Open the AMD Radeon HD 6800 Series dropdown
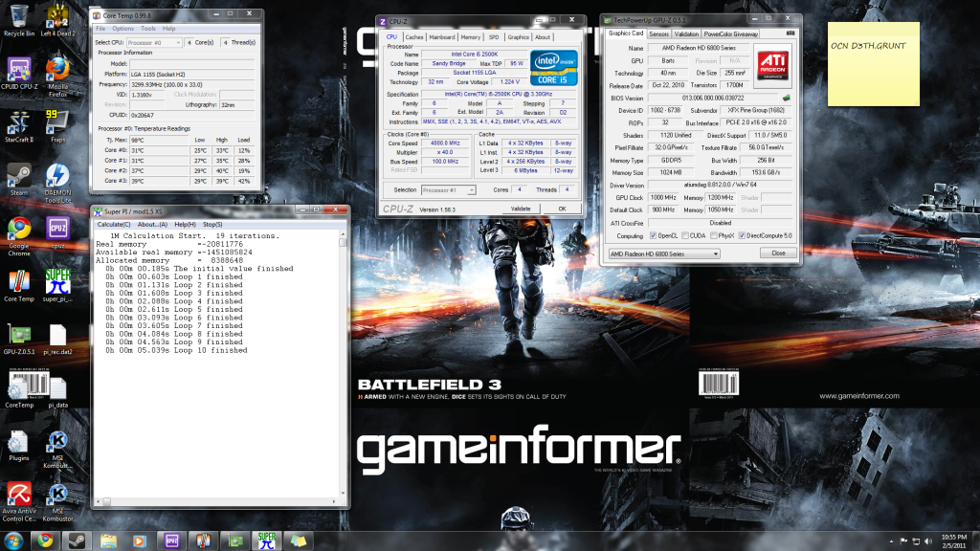 664,253
